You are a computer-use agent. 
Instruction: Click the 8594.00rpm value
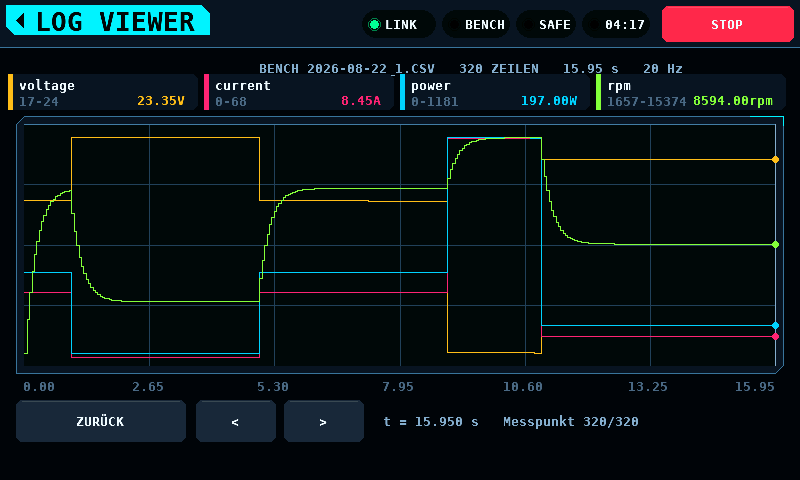[733, 100]
